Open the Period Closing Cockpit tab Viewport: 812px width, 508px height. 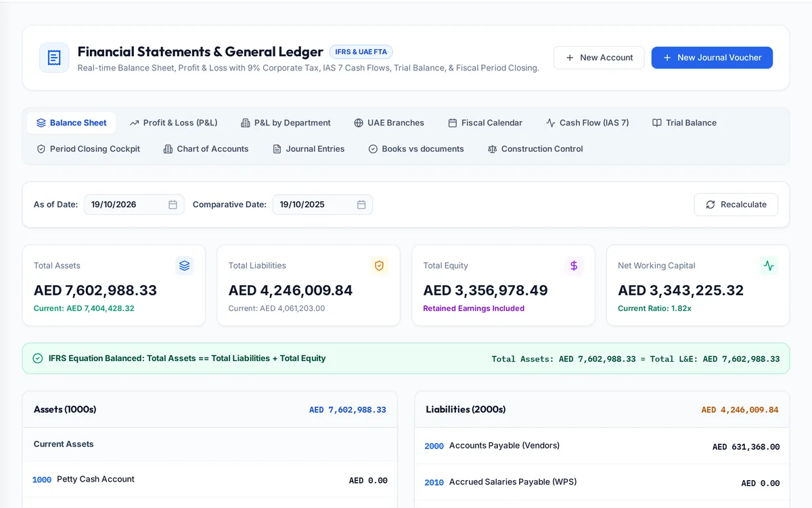coord(88,149)
